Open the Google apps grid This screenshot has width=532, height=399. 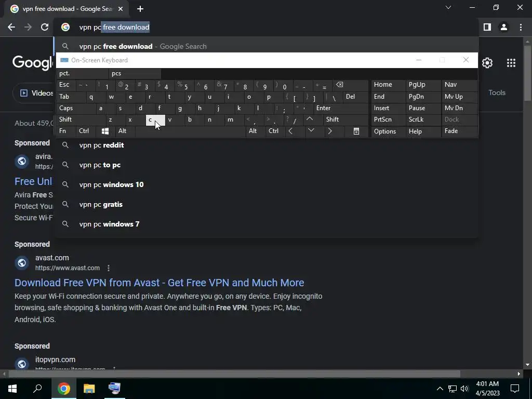pos(511,63)
